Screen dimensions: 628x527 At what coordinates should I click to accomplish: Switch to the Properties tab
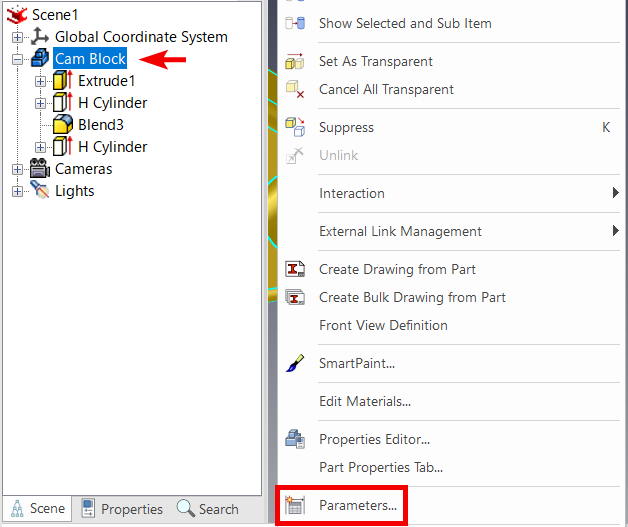coord(122,509)
